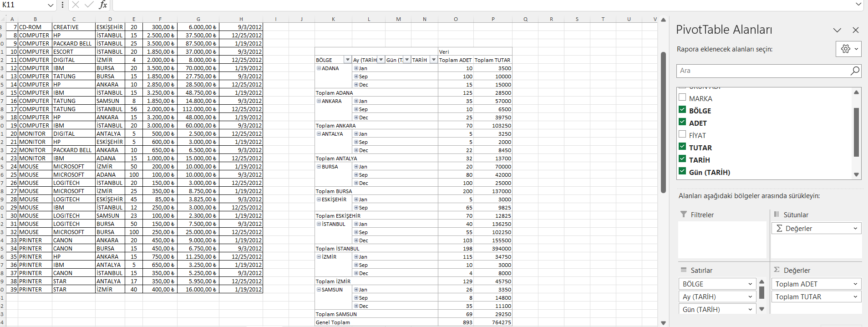
Task: Open the Toplam TUTAR value field dropdown
Action: (855, 297)
